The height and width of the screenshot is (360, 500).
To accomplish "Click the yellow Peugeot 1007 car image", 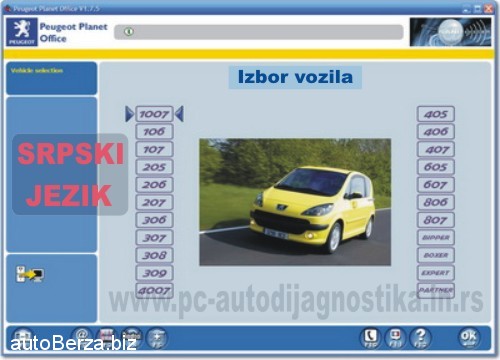I will 295,202.
